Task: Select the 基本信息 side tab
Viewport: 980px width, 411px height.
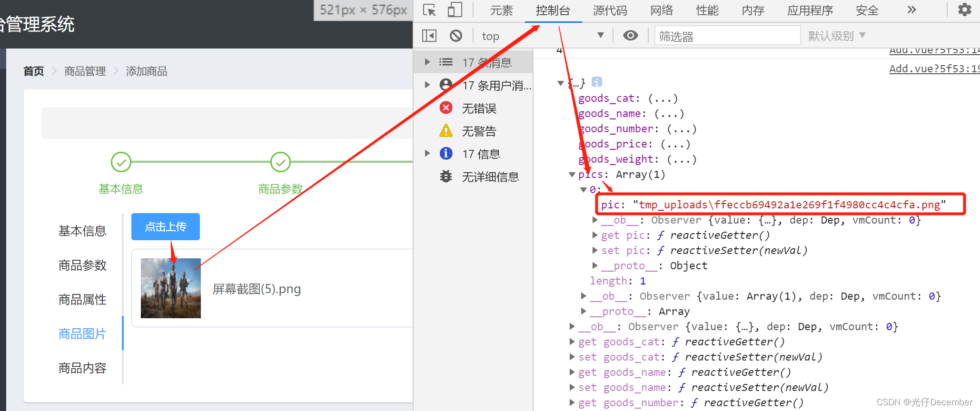Action: click(82, 231)
